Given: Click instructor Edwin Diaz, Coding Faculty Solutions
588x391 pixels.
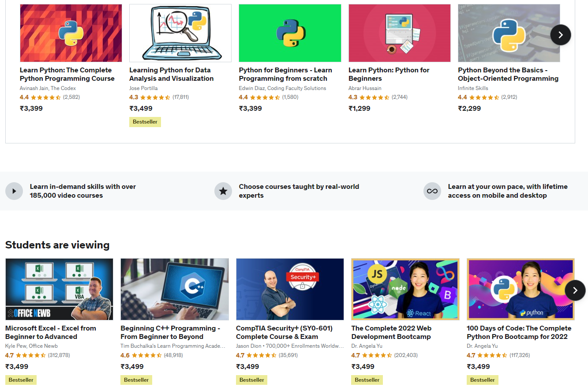Looking at the screenshot, I should (x=283, y=88).
